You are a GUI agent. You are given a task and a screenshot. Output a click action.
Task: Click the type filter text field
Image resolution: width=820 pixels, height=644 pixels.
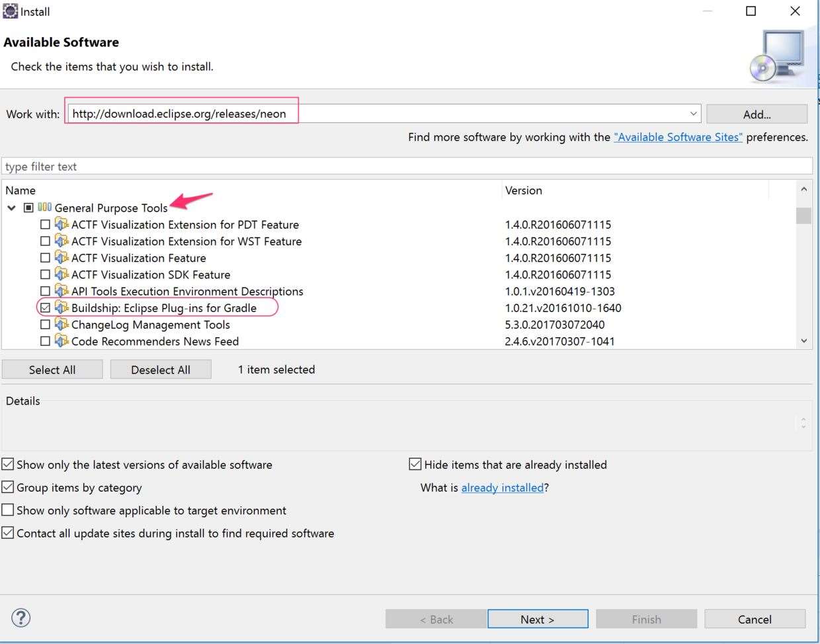(407, 167)
